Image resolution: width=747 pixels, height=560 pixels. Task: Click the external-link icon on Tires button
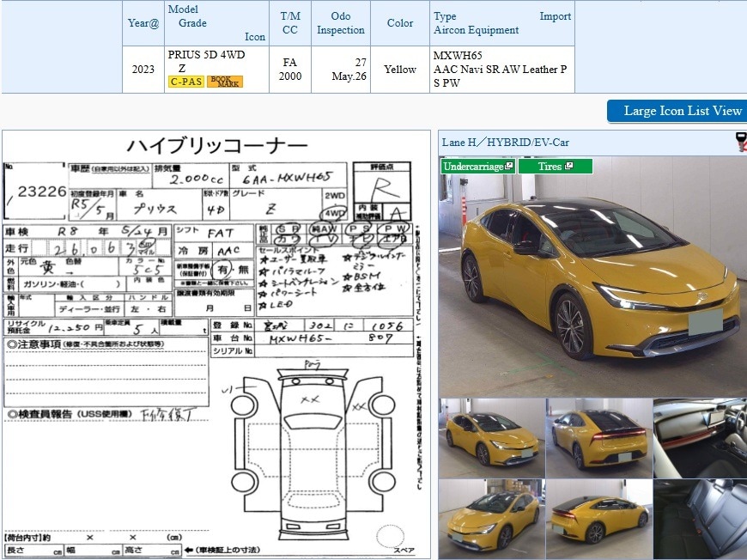point(568,165)
